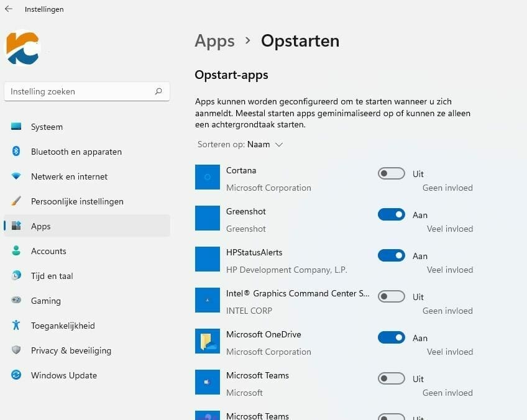This screenshot has height=420, width=527.
Task: Click the Bluetooth icon in sidebar
Action: point(16,152)
